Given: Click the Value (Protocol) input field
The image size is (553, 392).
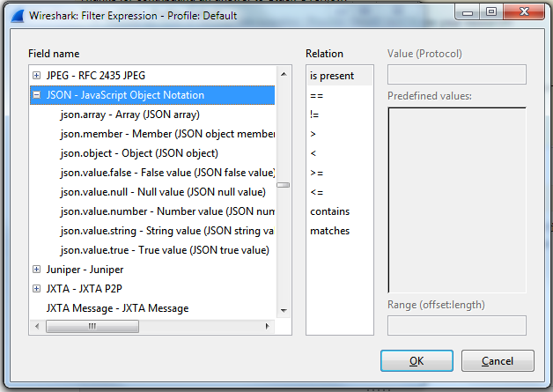Looking at the screenshot, I should click(x=457, y=75).
